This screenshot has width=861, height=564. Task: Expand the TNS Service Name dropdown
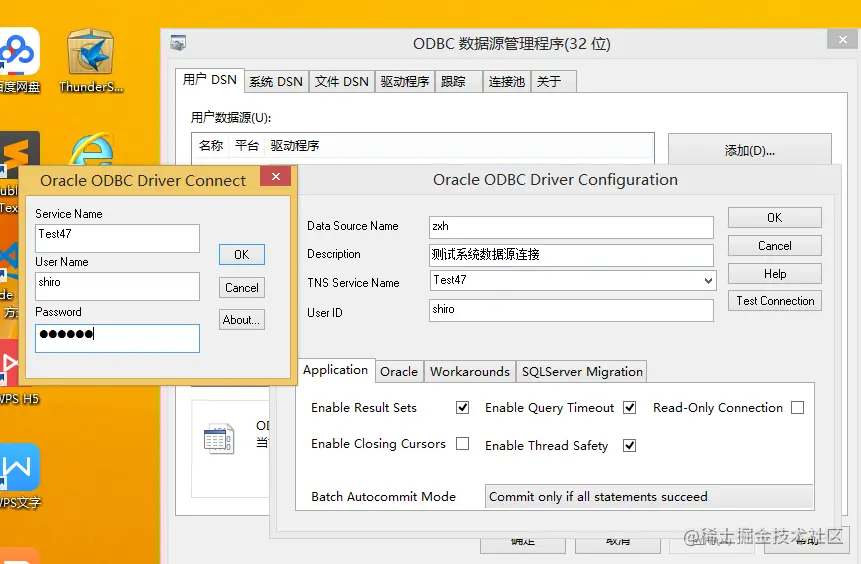708,281
